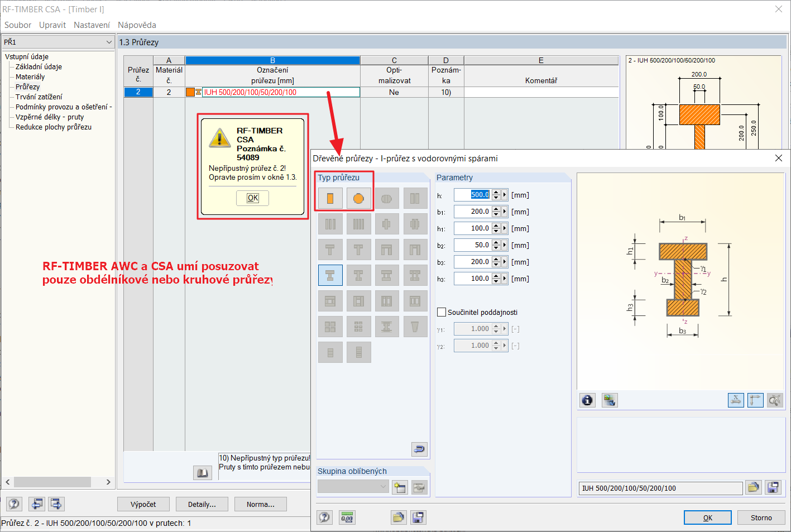Click the Ne cell in Optimalizovat column
Screen dimensions: 791x532
click(394, 92)
